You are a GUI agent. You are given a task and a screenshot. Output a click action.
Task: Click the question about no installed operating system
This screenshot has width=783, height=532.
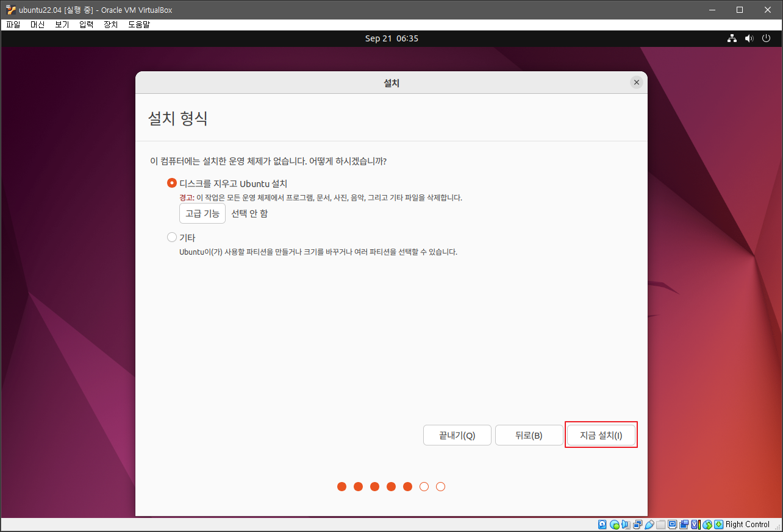(268, 161)
